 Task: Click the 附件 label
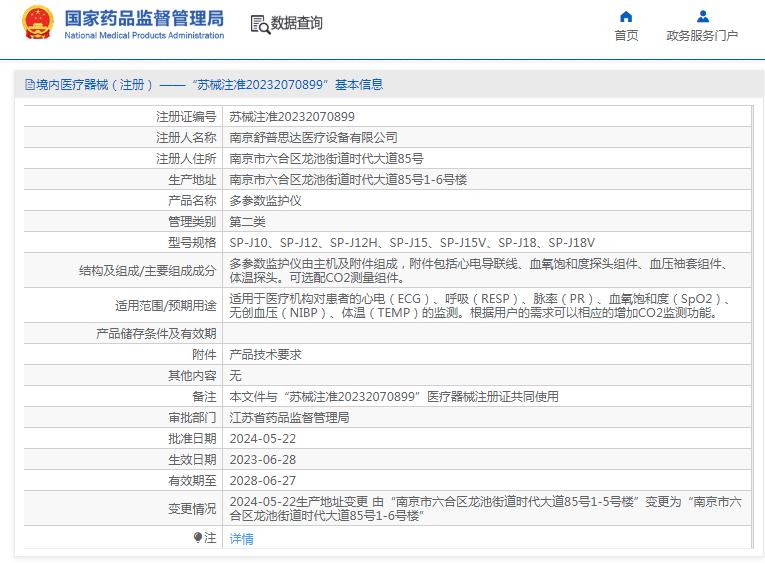tap(204, 354)
